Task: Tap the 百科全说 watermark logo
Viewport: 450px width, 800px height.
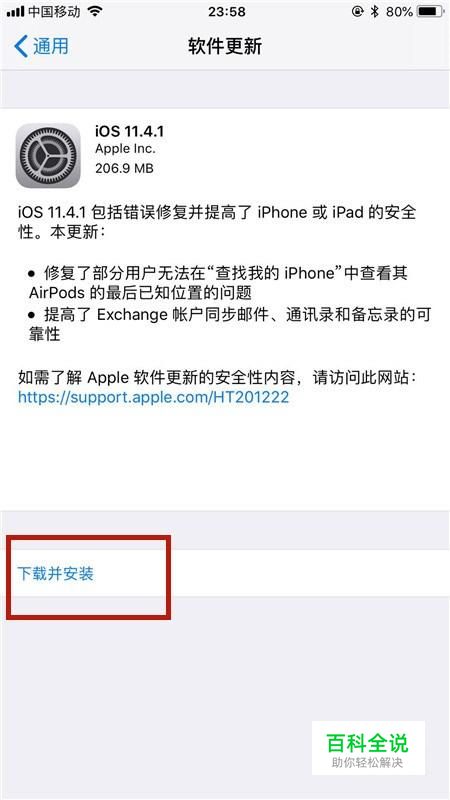Action: tap(368, 747)
